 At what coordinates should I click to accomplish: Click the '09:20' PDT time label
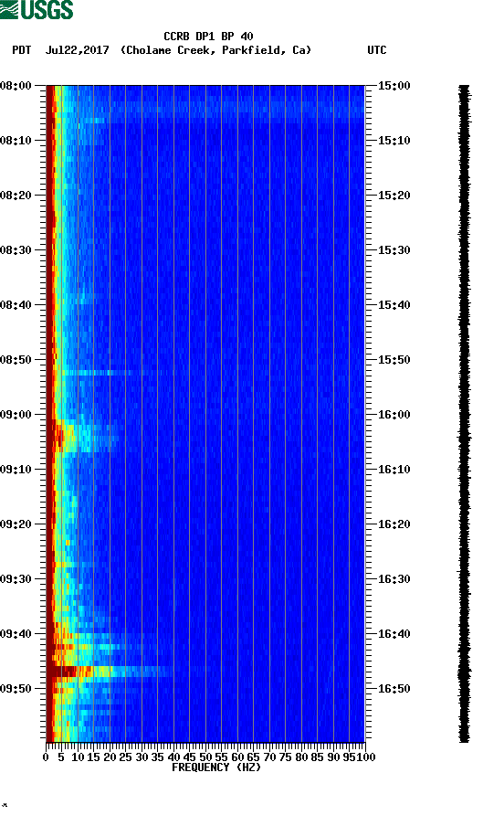pyautogui.click(x=16, y=524)
